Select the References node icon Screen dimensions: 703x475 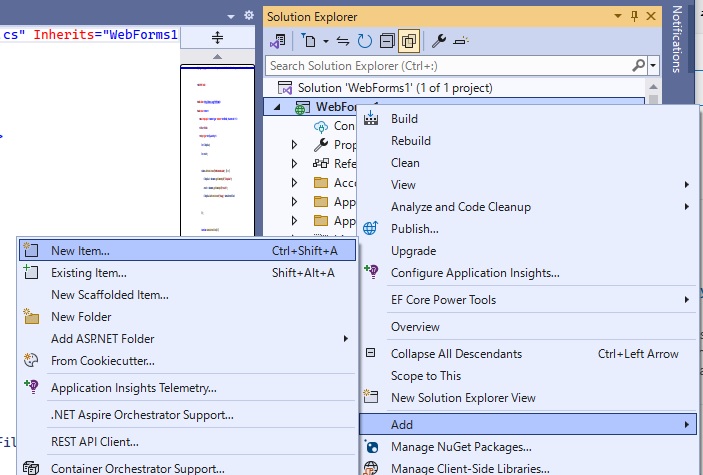pyautogui.click(x=321, y=163)
